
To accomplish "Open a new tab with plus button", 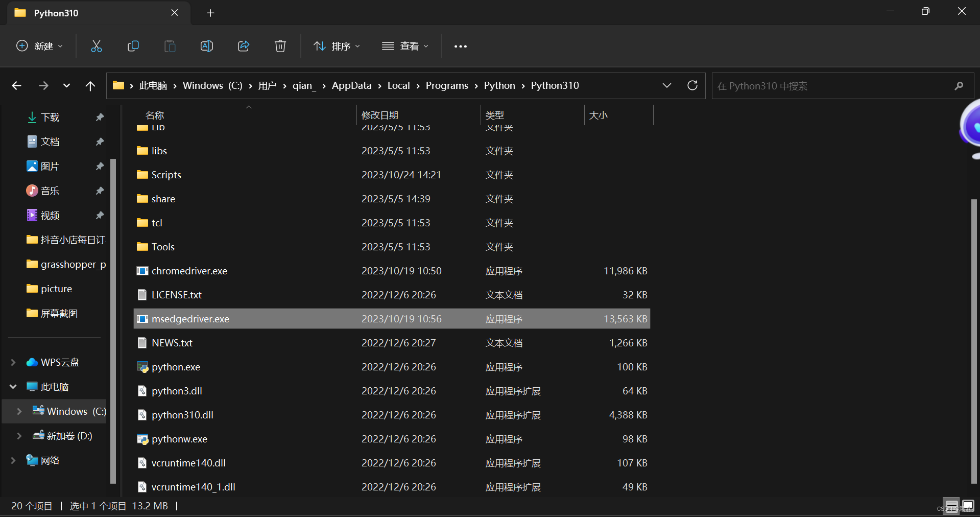I will [x=210, y=13].
